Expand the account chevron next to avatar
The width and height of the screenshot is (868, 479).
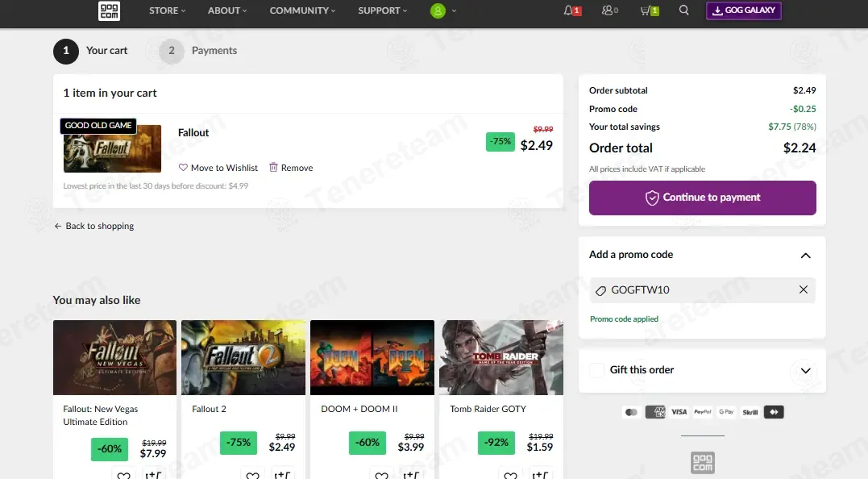coord(454,10)
